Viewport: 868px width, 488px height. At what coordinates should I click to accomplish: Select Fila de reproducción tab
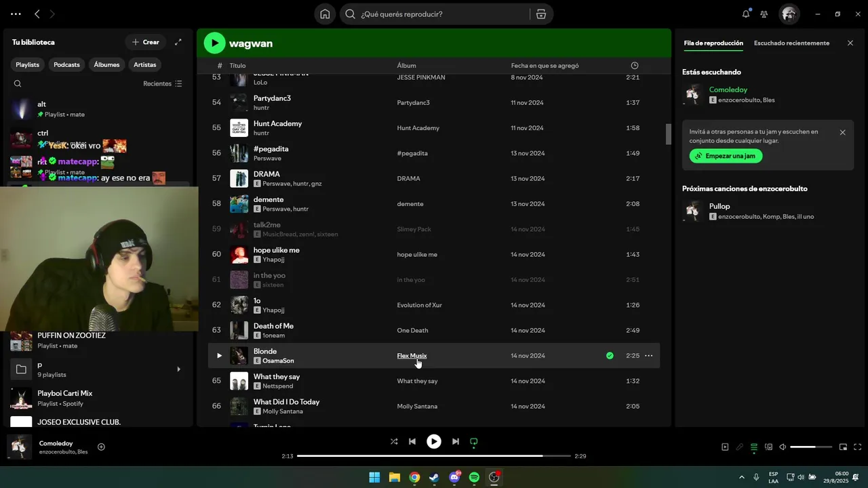point(713,43)
